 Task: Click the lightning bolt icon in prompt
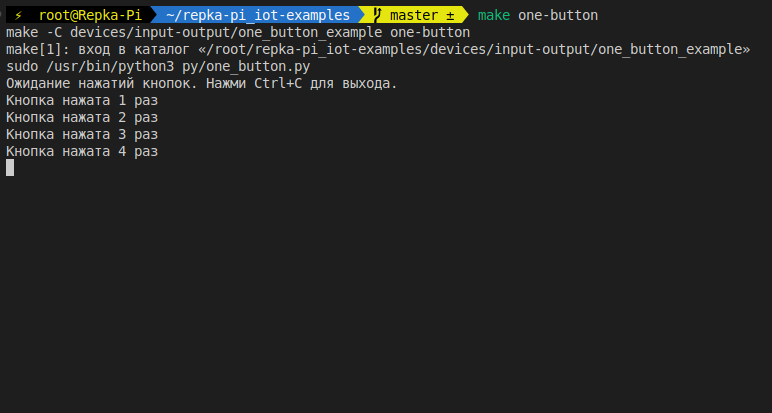(x=18, y=15)
